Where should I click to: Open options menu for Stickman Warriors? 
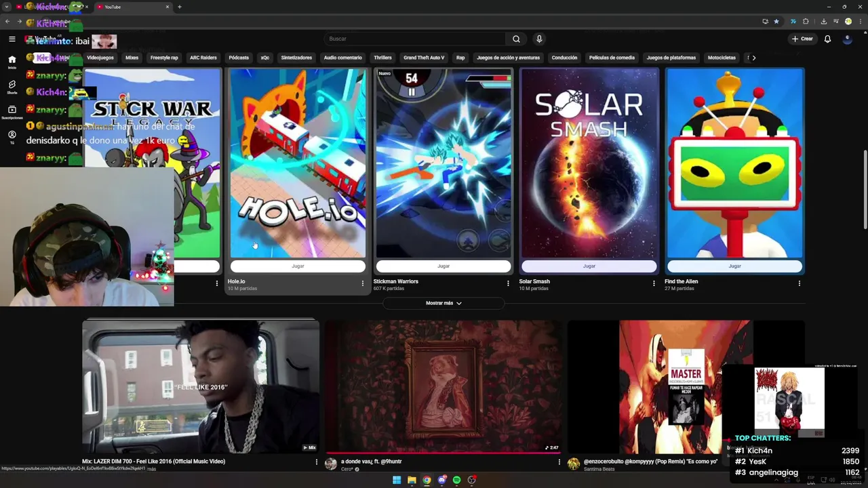tap(508, 283)
